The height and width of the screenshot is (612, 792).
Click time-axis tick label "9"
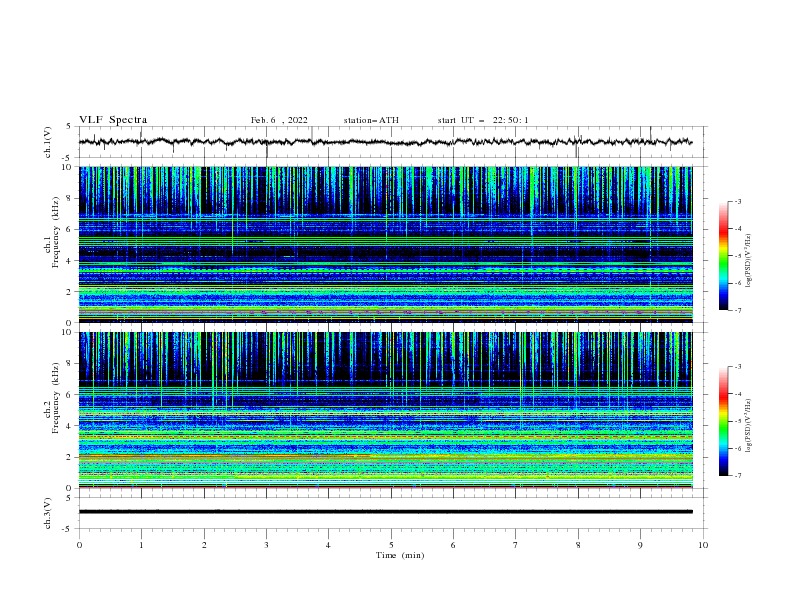tap(640, 545)
